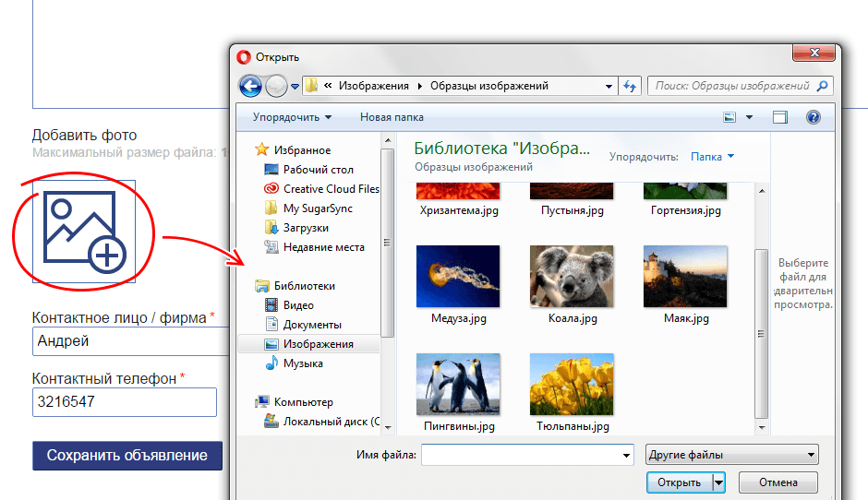Select Музыка library in navigation tree
The image size is (868, 500).
click(x=303, y=363)
